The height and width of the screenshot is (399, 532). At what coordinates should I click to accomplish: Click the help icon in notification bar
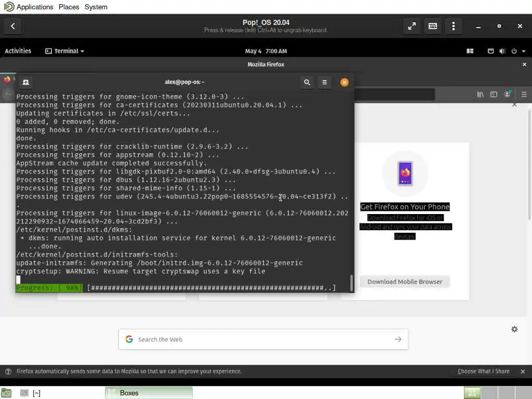pos(8,371)
